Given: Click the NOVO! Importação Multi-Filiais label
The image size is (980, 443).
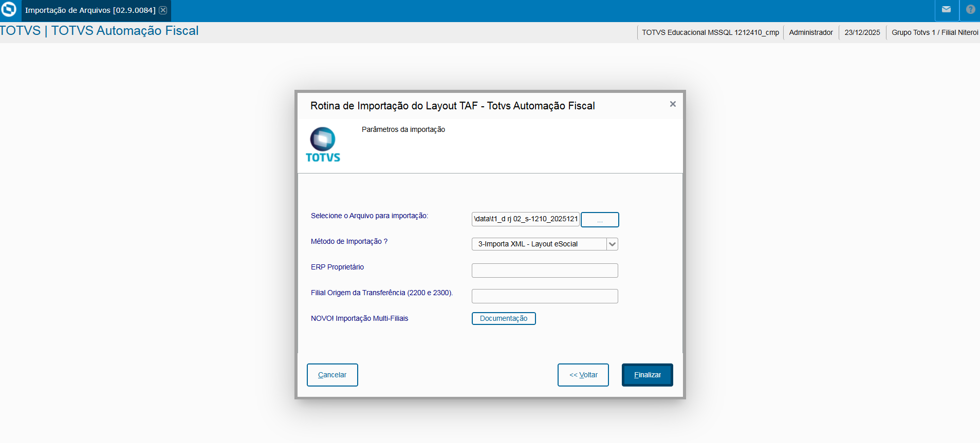Looking at the screenshot, I should point(359,318).
